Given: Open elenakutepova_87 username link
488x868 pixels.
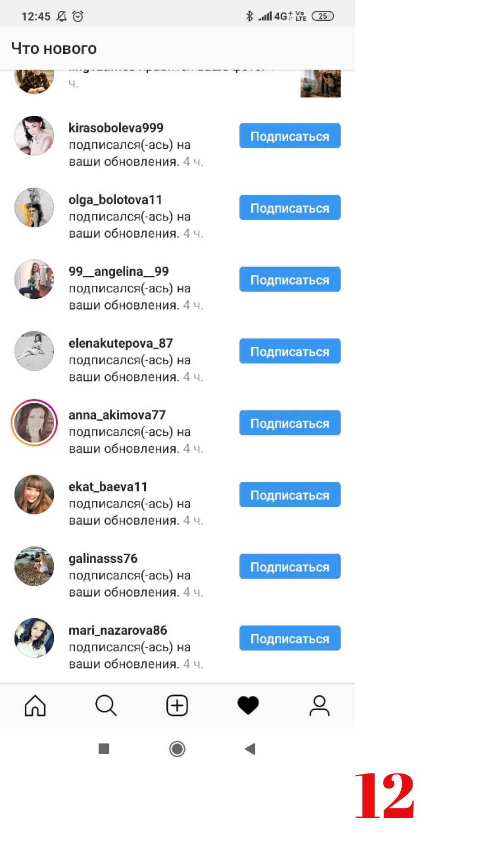Looking at the screenshot, I should 121,343.
